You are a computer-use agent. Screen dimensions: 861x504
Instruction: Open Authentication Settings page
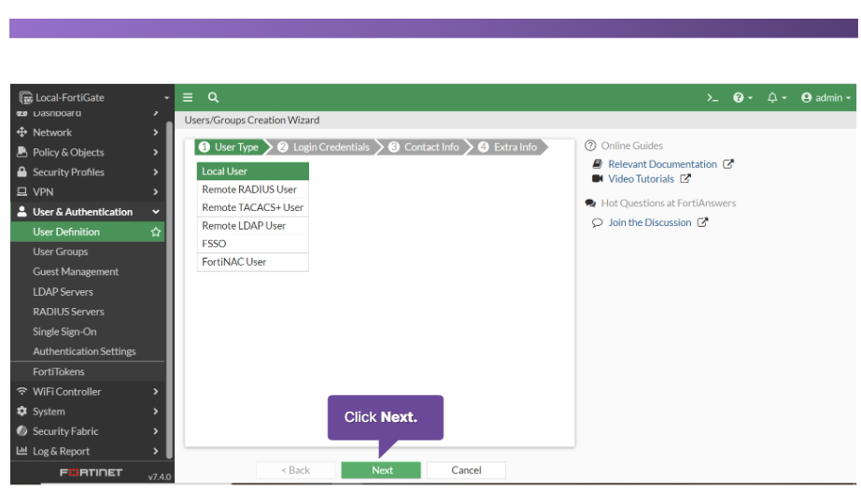click(87, 351)
